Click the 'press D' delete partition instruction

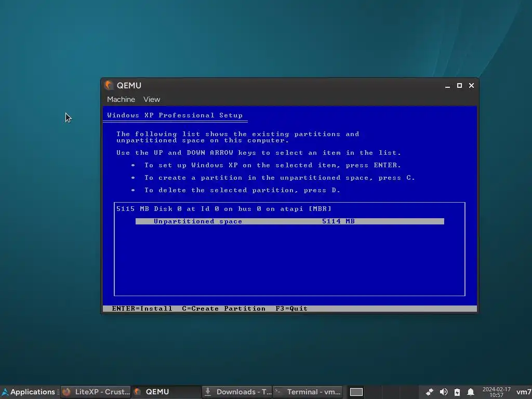[242, 190]
